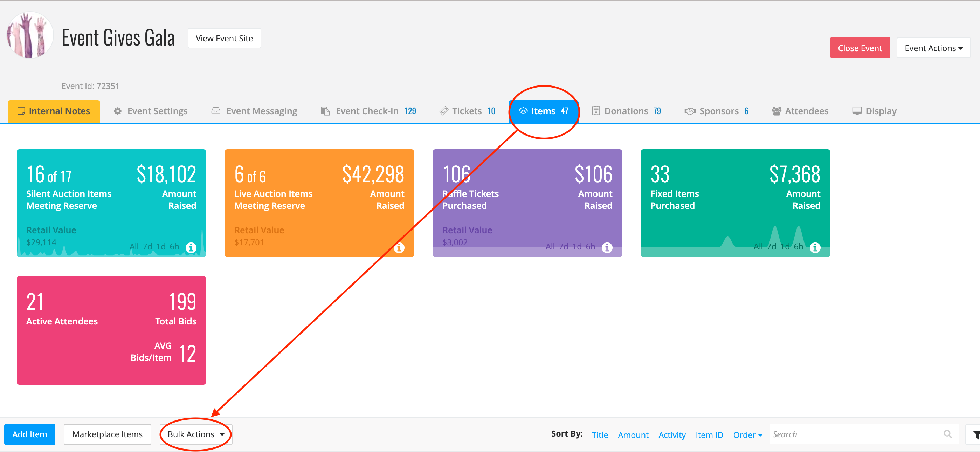Image resolution: width=980 pixels, height=452 pixels.
Task: Click the info icon on Live Auction card
Action: pos(399,248)
